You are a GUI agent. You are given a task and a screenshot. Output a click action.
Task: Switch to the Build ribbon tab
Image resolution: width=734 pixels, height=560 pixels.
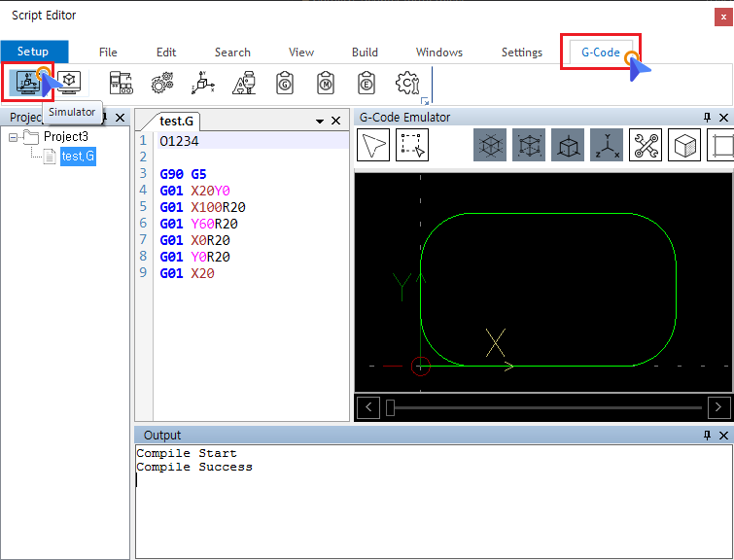pyautogui.click(x=365, y=52)
